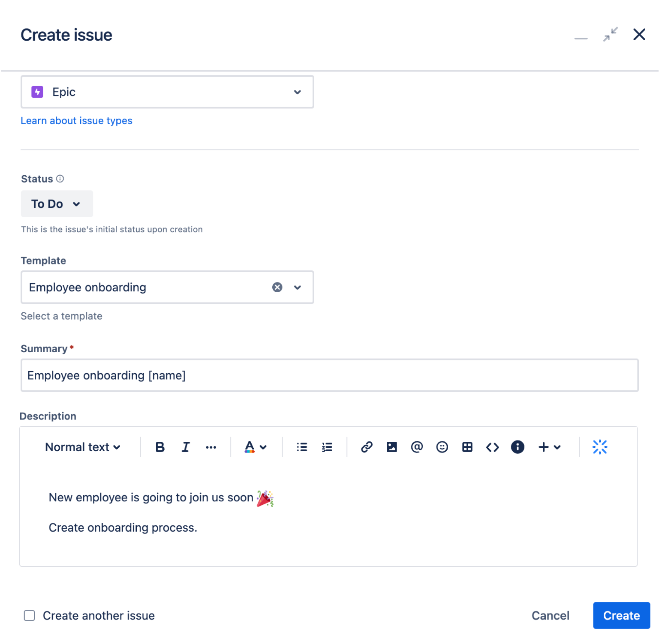Enable the Create another issue checkbox

coord(29,615)
